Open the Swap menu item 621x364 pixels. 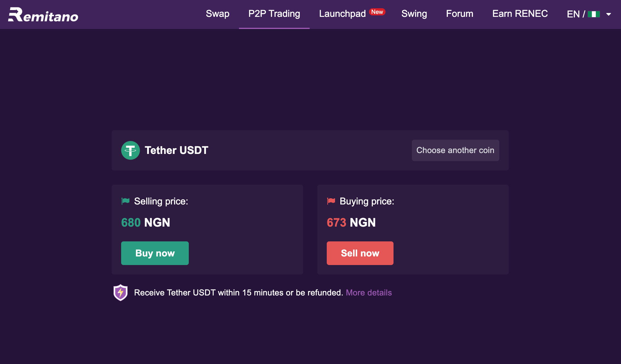pos(217,14)
